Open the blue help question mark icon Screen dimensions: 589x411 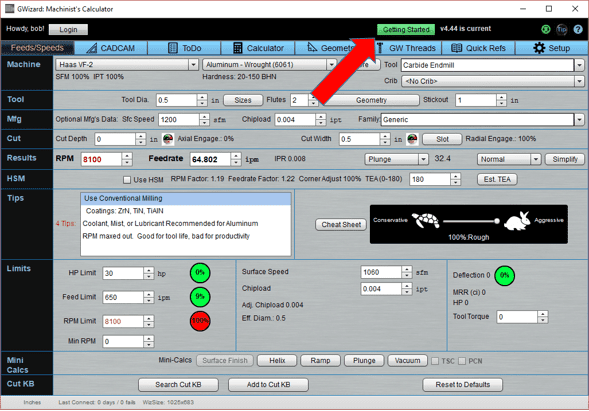(x=578, y=29)
